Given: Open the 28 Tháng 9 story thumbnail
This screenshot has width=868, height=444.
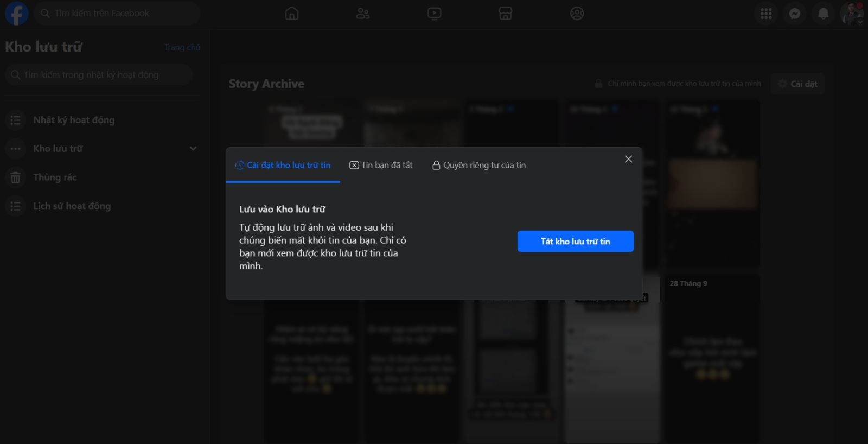Looking at the screenshot, I should coord(712,359).
